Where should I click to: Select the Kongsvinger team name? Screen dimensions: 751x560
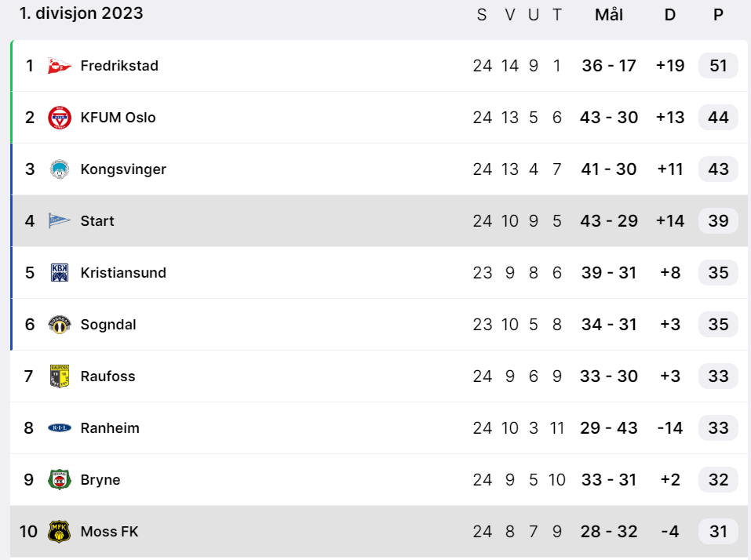[x=123, y=169]
